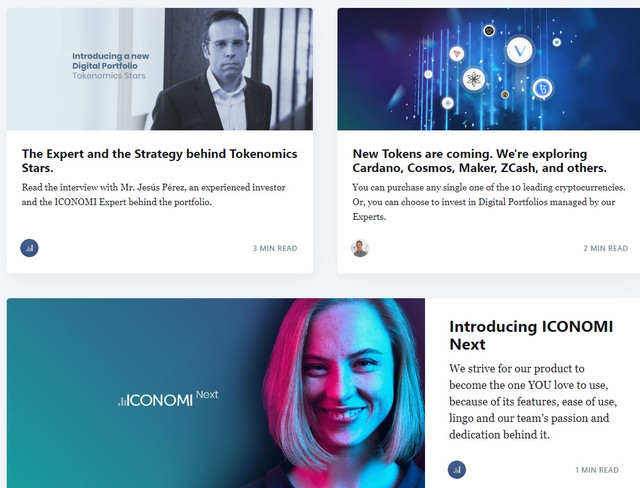640x488 pixels.
Task: Click 'Introducing a new Digital Portfolio' image caption
Action: (111, 66)
